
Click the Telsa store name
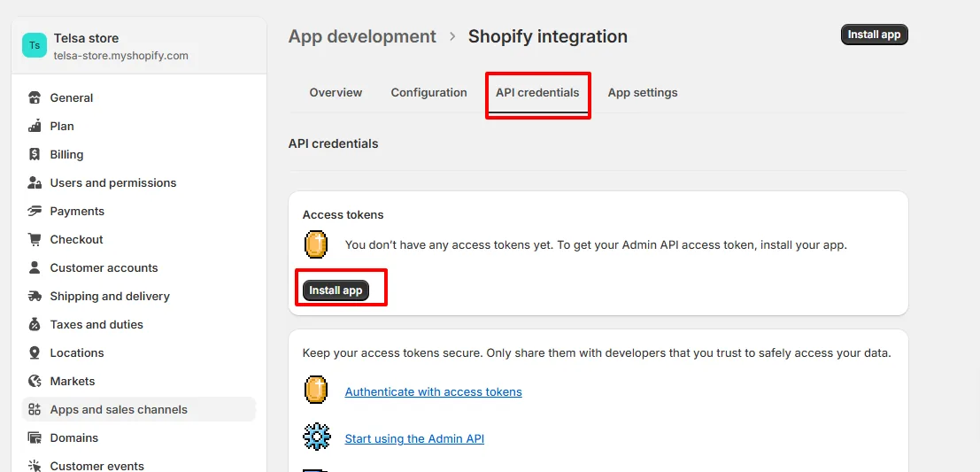tap(86, 38)
